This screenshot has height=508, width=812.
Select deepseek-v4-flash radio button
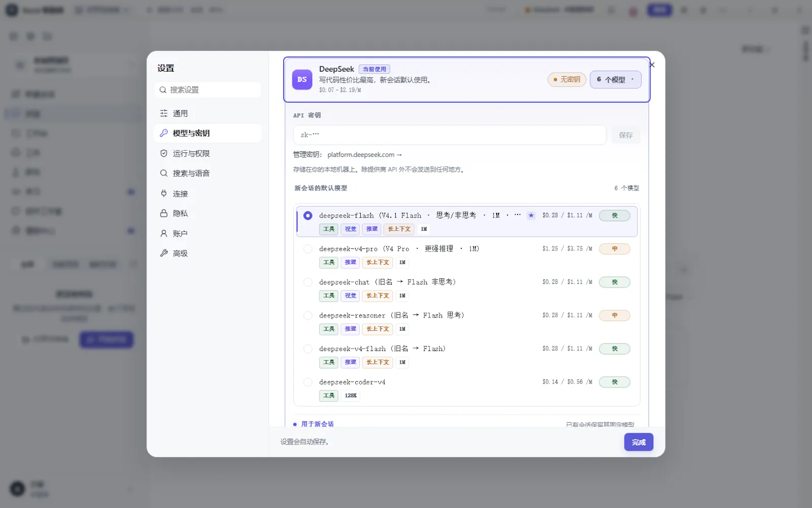[308, 349]
